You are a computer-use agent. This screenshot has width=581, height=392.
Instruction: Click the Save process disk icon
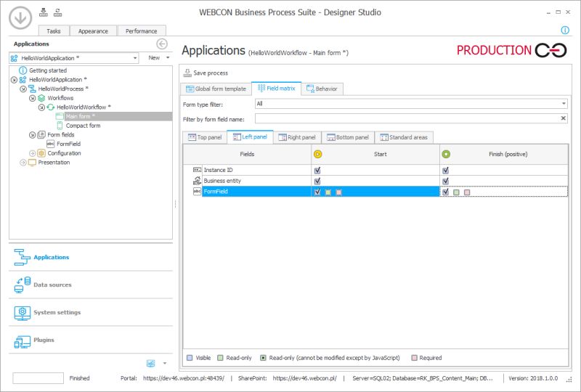pyautogui.click(x=187, y=73)
